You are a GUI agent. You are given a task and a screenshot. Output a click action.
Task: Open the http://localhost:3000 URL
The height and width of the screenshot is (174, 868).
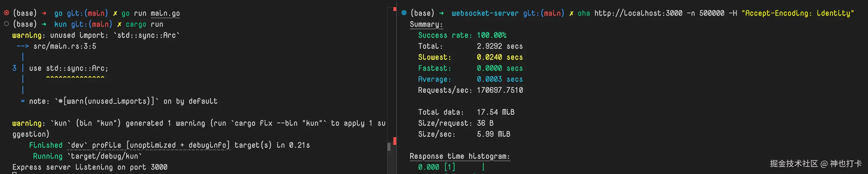click(x=638, y=14)
